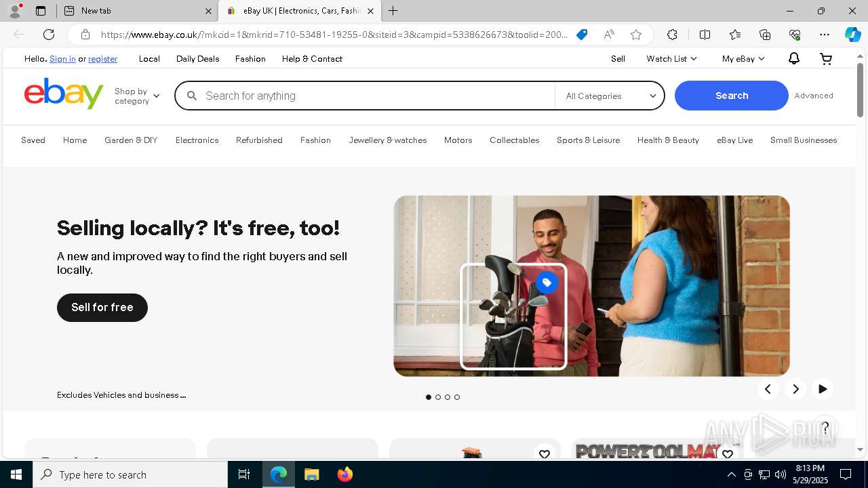The width and height of the screenshot is (868, 488).
Task: Open the shopping cart icon
Action: click(826, 59)
